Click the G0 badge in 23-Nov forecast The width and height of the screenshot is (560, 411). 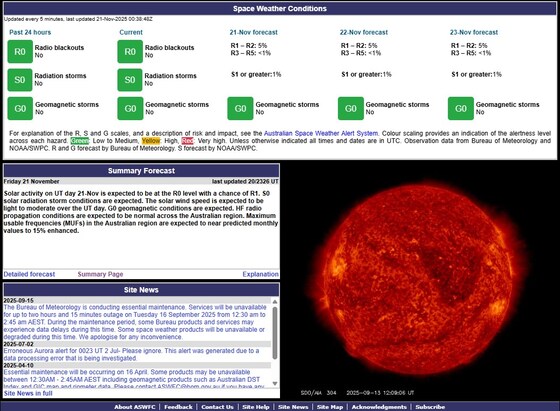pos(461,108)
